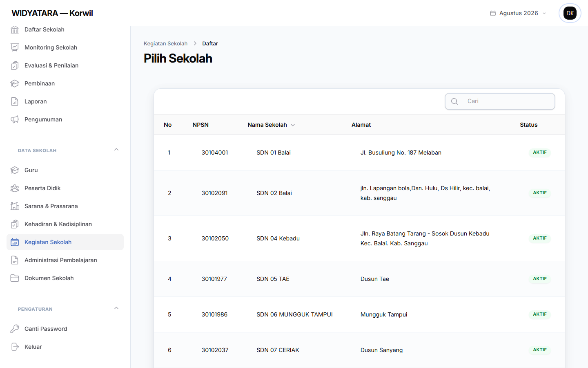Collapse the DATA SEKOLAH section

tap(116, 150)
